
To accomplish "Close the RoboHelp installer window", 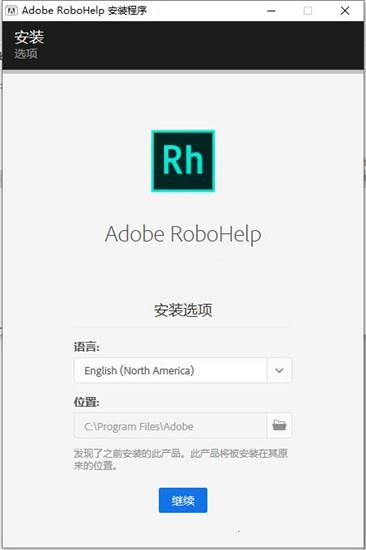I will coord(345,11).
